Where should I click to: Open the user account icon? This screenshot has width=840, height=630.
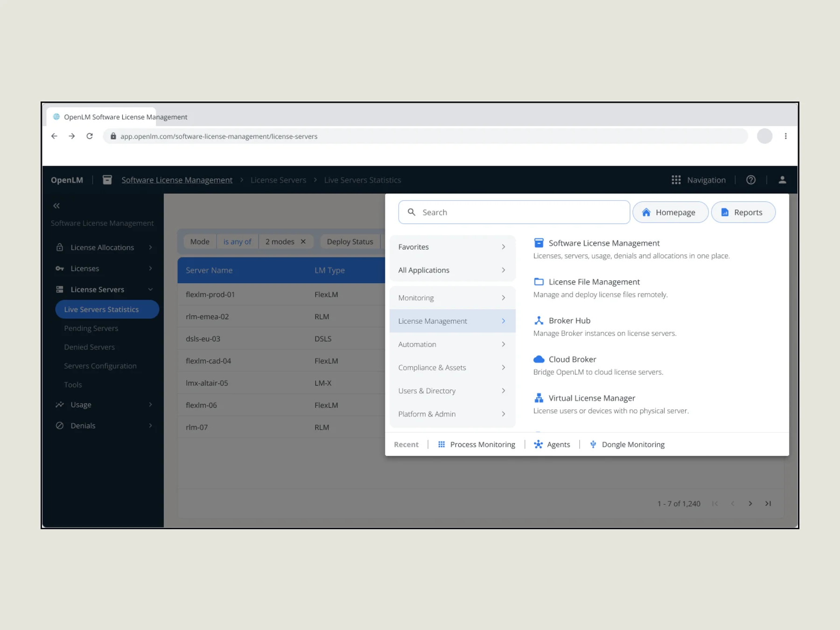pyautogui.click(x=783, y=180)
